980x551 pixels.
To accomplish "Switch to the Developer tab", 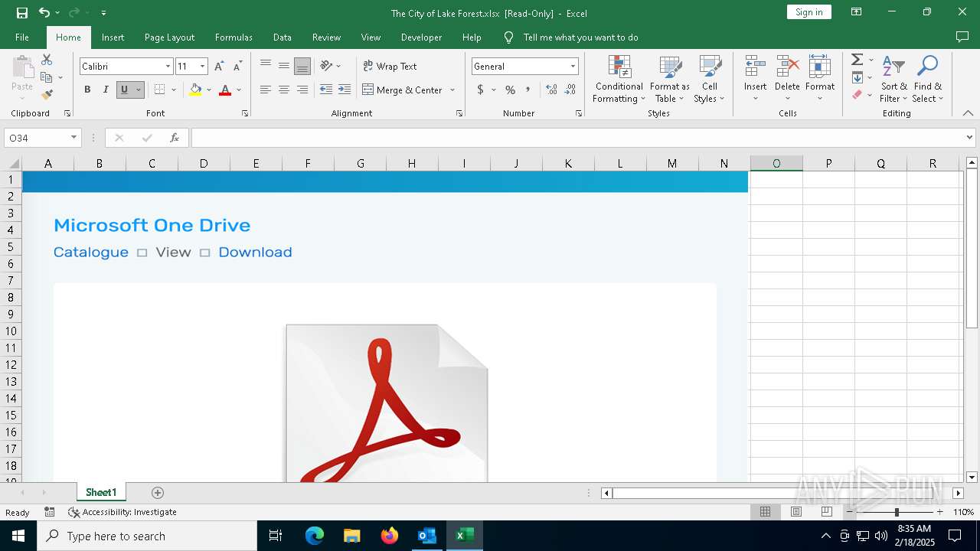I will tap(421, 37).
